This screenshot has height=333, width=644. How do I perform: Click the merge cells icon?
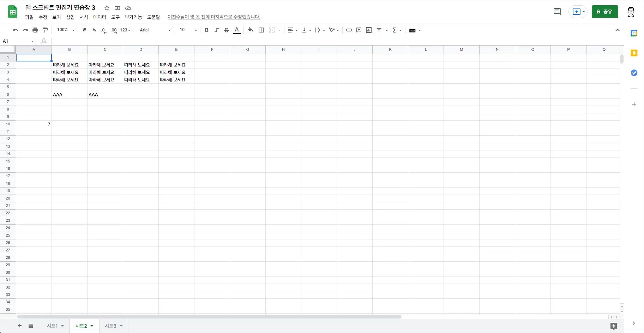pyautogui.click(x=272, y=30)
